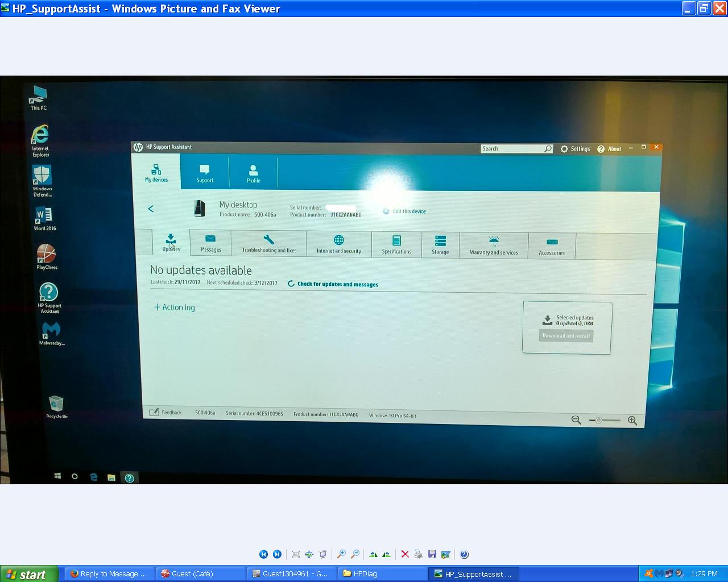Open the XP start menu
Viewport: 728px width, 582px height.
click(x=29, y=574)
